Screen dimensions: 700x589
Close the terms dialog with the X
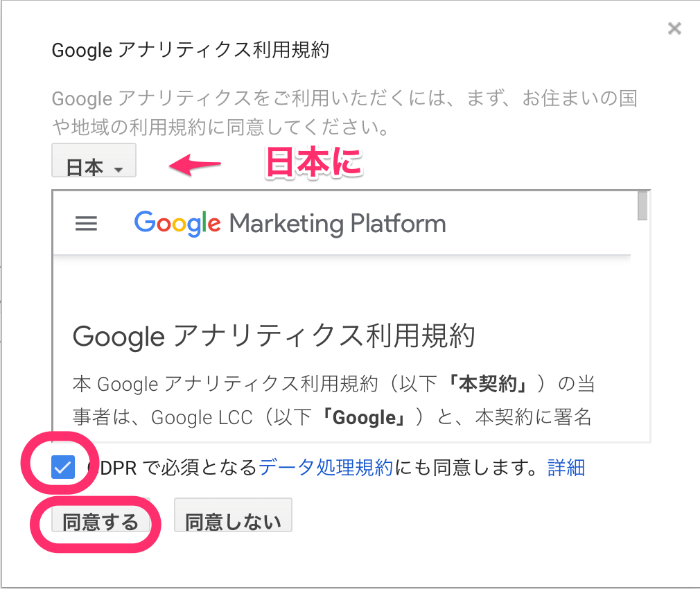674,28
